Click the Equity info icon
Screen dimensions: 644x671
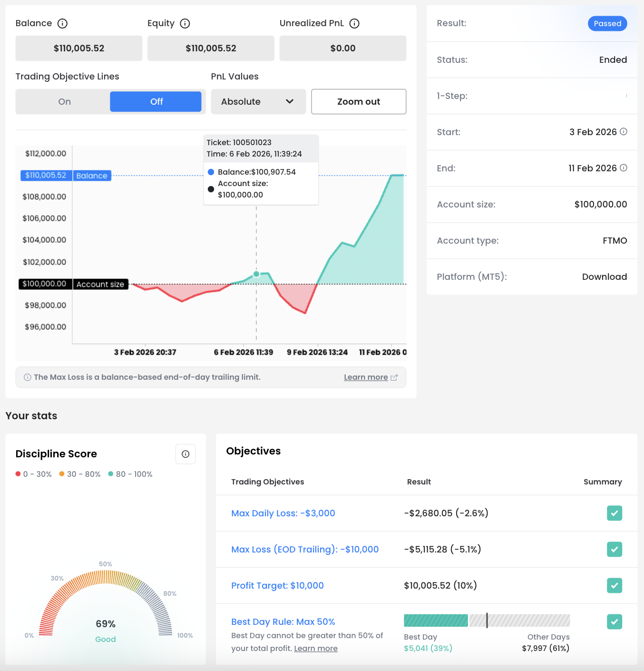[x=185, y=23]
